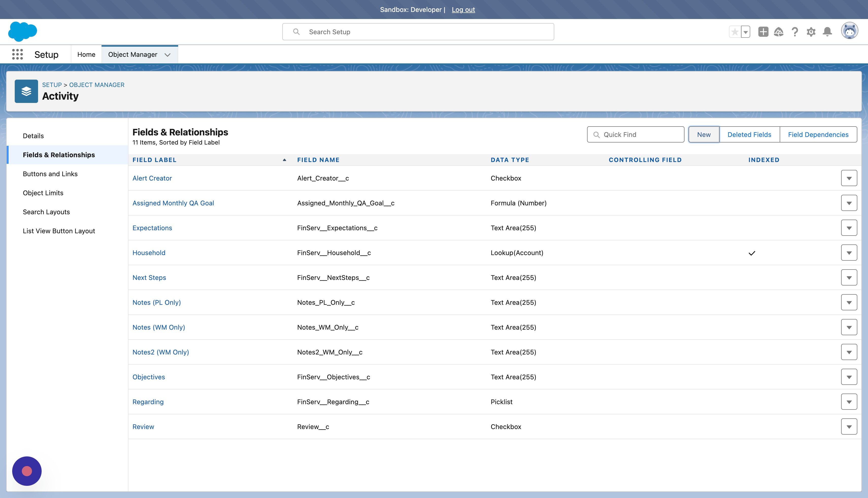
Task: Select Buttons and Links in sidebar
Action: point(50,174)
